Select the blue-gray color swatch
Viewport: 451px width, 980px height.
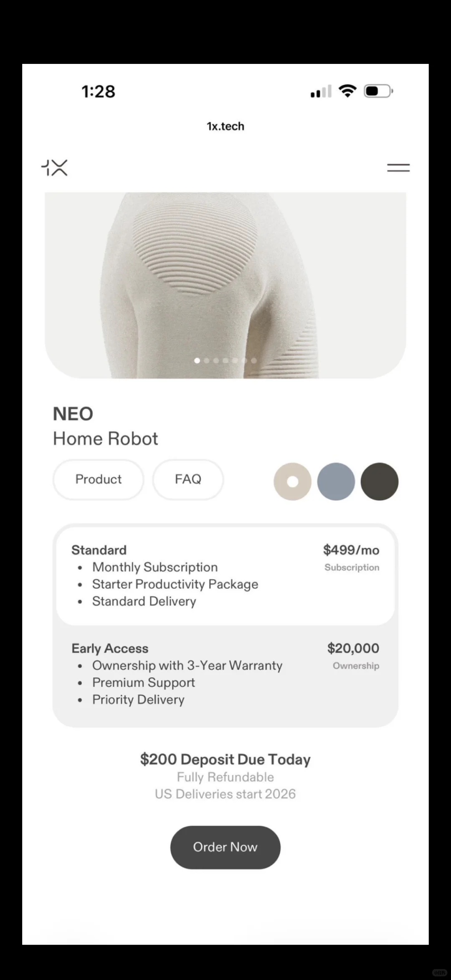[336, 481]
